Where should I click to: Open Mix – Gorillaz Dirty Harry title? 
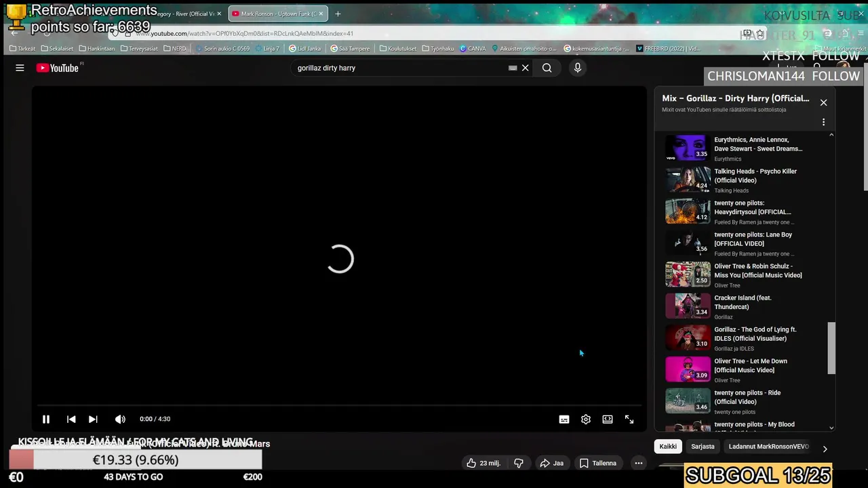click(735, 98)
